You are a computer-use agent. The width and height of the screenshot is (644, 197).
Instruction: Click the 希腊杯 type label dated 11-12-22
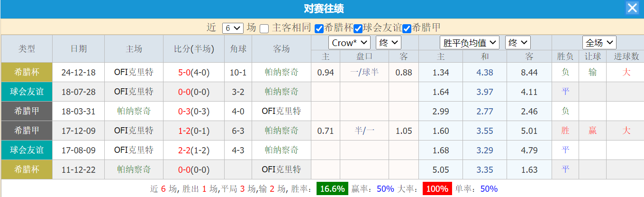coord(27,169)
